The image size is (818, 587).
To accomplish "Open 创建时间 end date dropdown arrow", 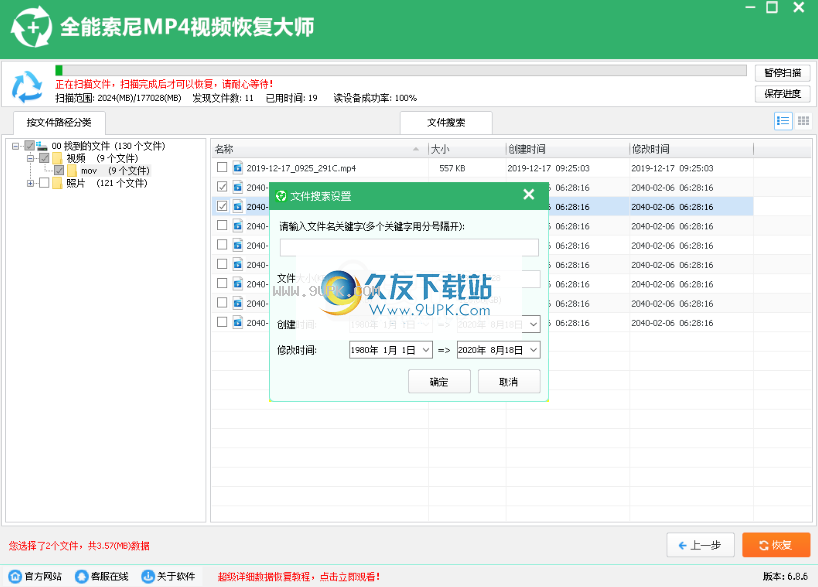I will point(533,324).
